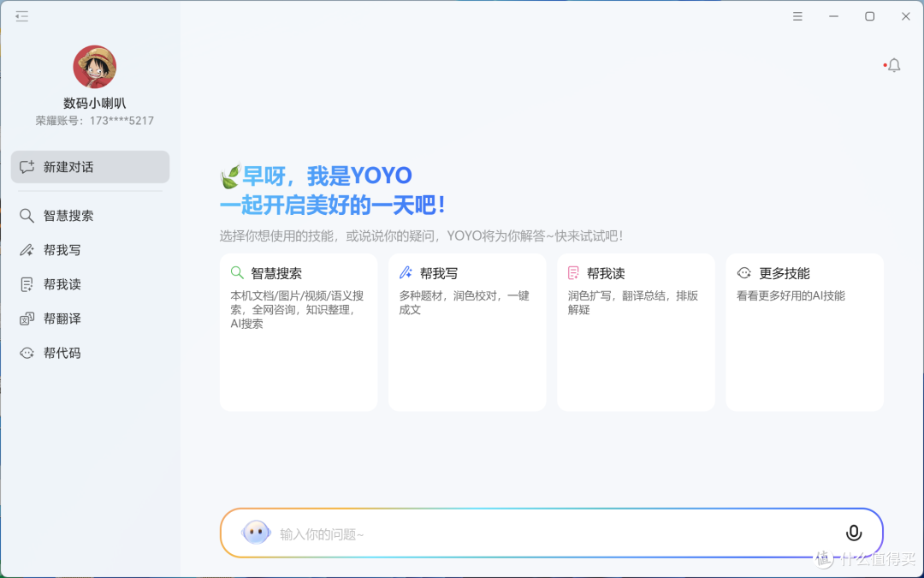Click the green magnifier icon on 智慧搜索 card
Screen dimensions: 924x578
tap(237, 272)
